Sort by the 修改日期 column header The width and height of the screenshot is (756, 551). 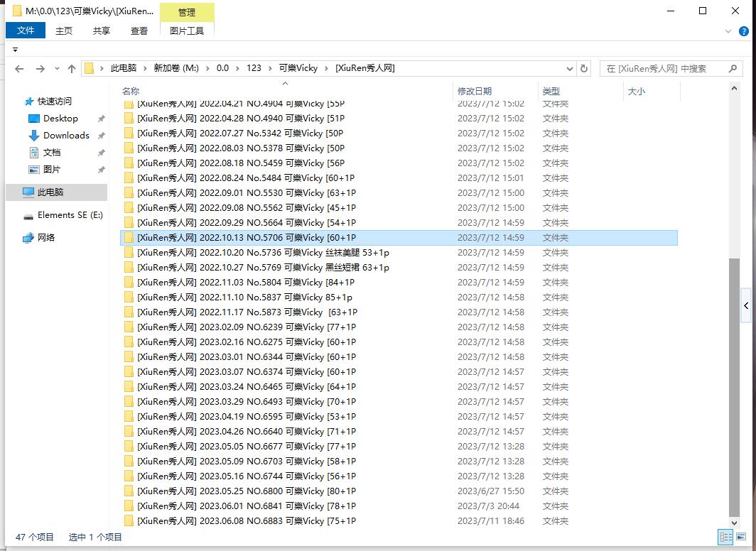[475, 92]
